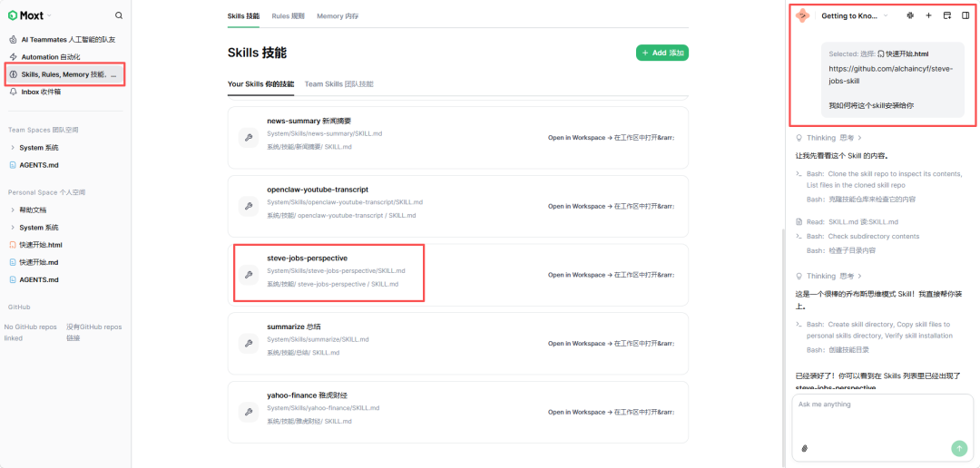Open the chat history window icon
This screenshot has width=980, height=468.
coord(947,15)
